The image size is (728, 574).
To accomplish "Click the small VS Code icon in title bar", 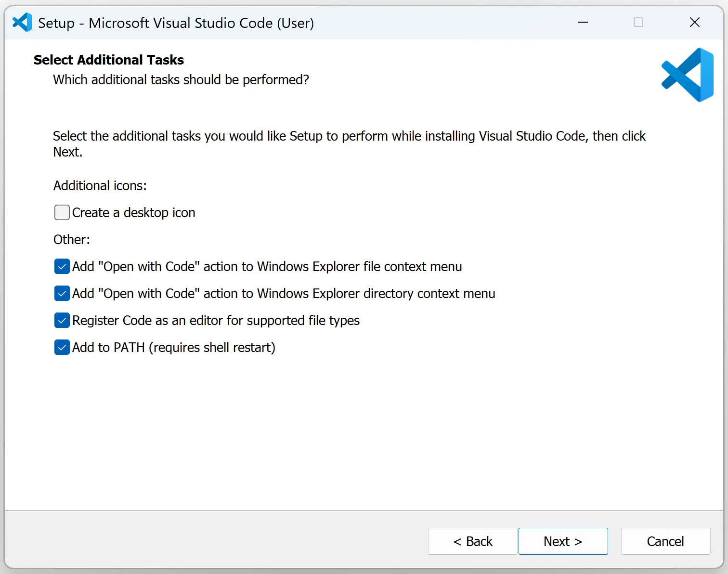I will (22, 23).
